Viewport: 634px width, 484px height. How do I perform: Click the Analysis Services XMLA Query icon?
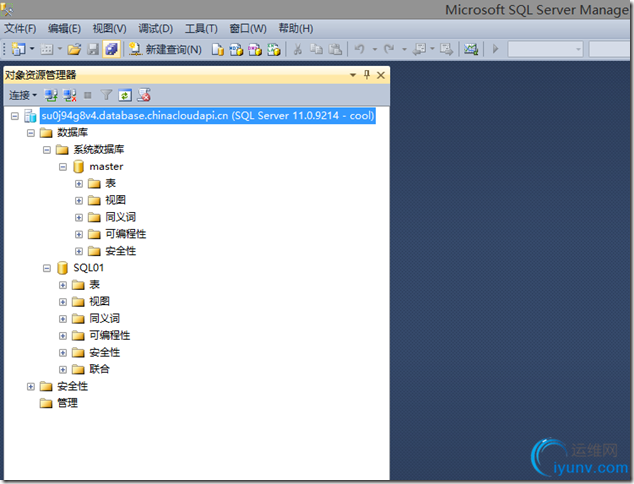coord(274,50)
